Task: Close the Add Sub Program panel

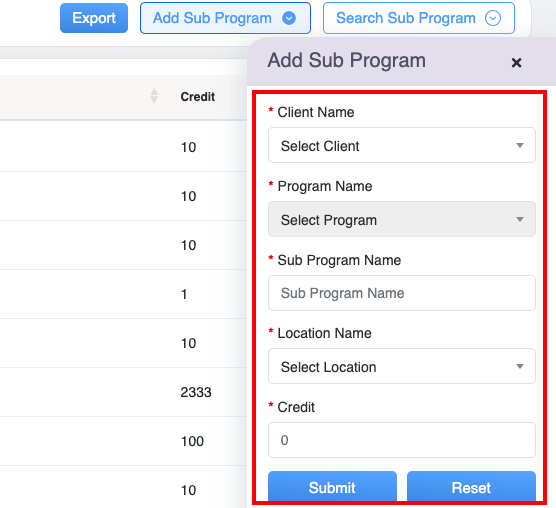Action: coord(516,63)
